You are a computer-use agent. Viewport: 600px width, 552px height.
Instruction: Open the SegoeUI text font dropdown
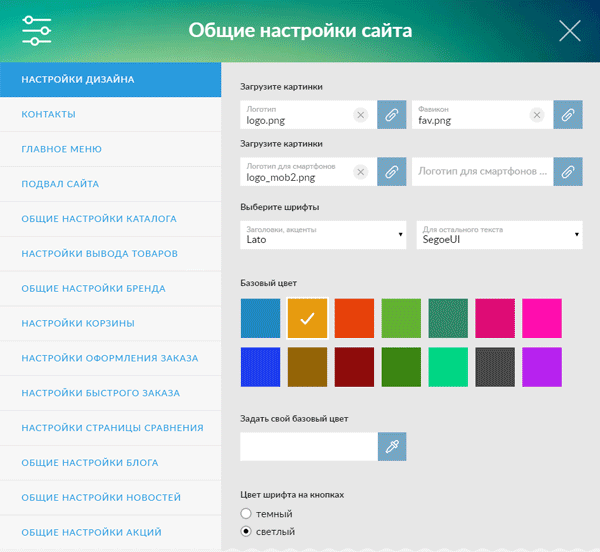click(499, 235)
